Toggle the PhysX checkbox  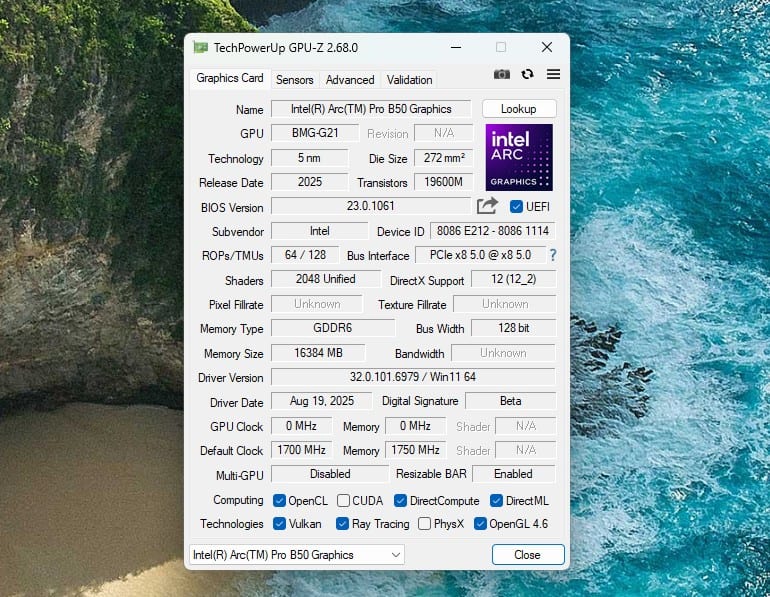[424, 523]
